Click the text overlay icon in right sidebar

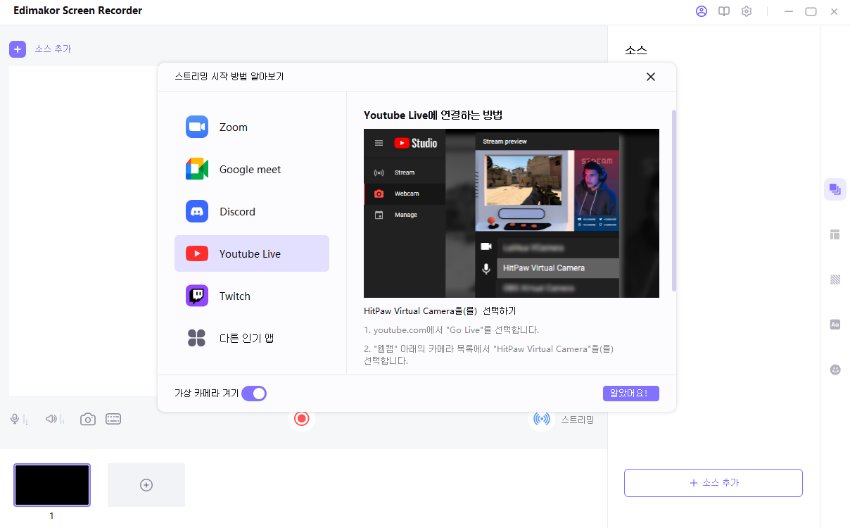[835, 324]
